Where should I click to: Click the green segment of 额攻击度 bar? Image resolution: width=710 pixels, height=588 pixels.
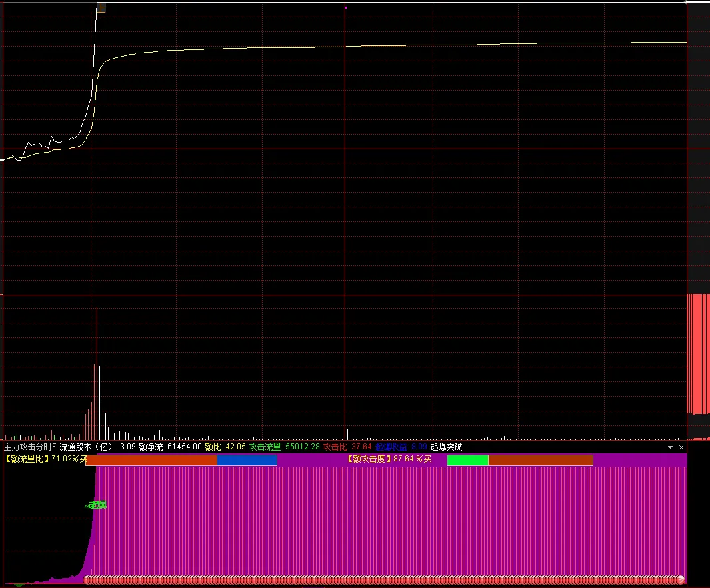pyautogui.click(x=468, y=461)
